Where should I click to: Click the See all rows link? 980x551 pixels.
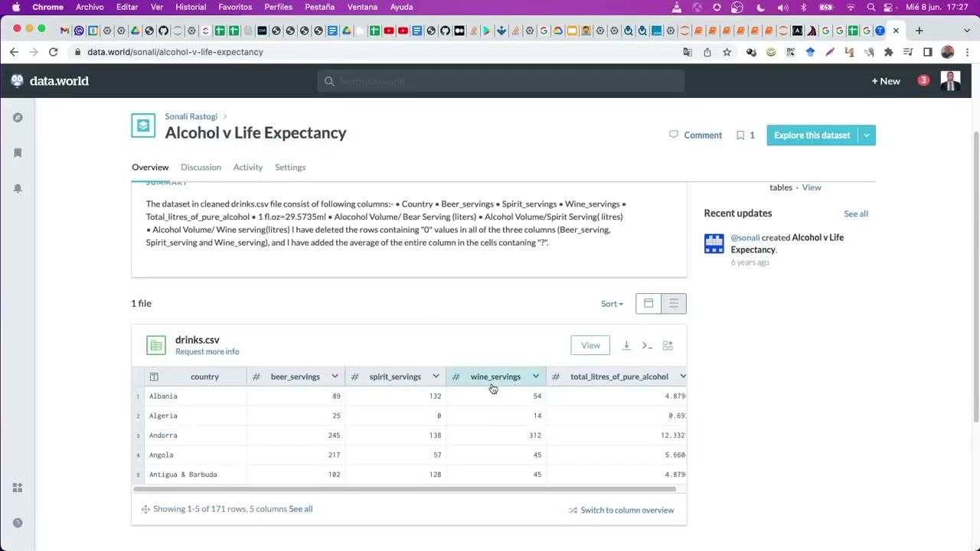(301, 509)
